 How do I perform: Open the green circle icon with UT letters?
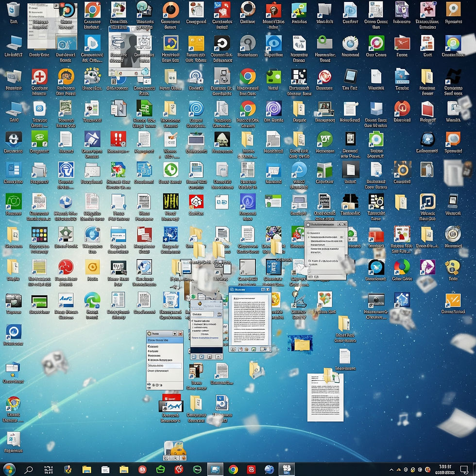pos(325,139)
